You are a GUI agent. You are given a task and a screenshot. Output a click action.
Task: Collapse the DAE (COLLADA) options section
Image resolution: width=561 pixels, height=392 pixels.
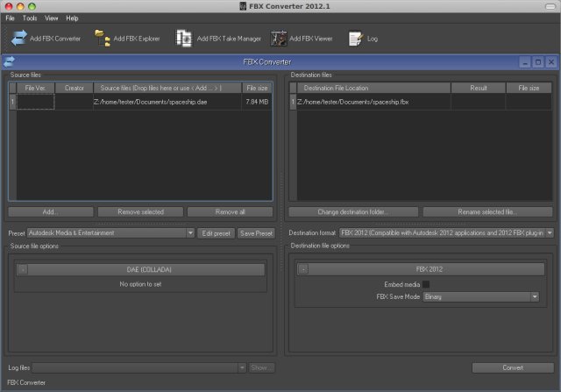click(x=23, y=269)
